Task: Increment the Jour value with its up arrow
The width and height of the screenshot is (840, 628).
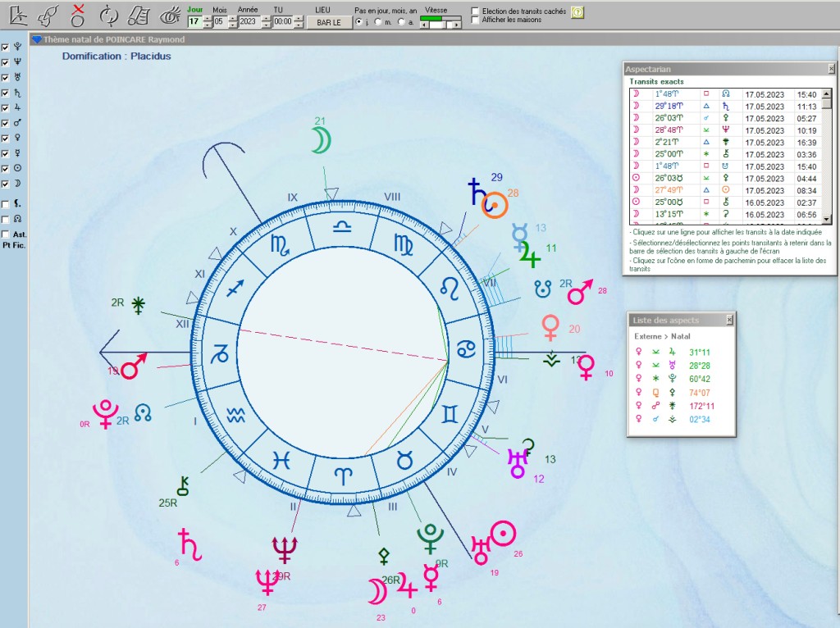Action: point(208,18)
